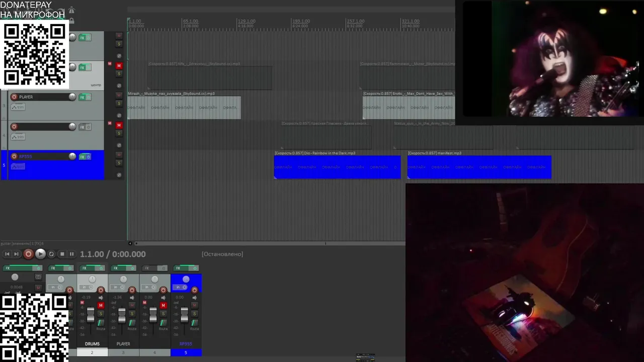Arm recording with the transport Record button
This screenshot has height=362, width=644.
(29, 254)
